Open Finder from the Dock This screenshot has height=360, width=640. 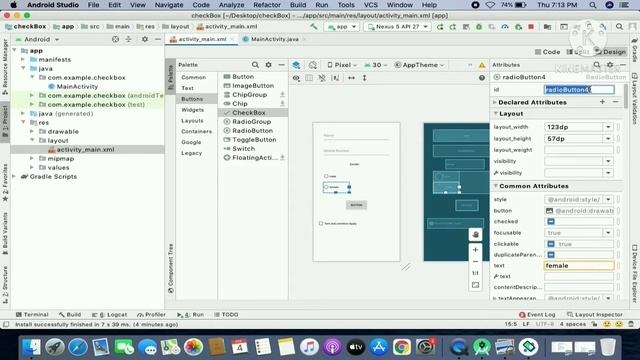[31, 347]
